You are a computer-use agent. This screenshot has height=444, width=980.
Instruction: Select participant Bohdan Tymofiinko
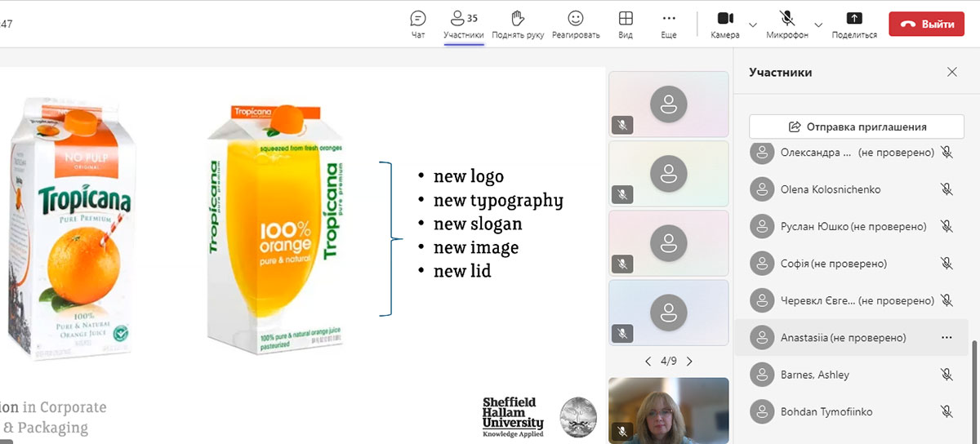coord(851,411)
